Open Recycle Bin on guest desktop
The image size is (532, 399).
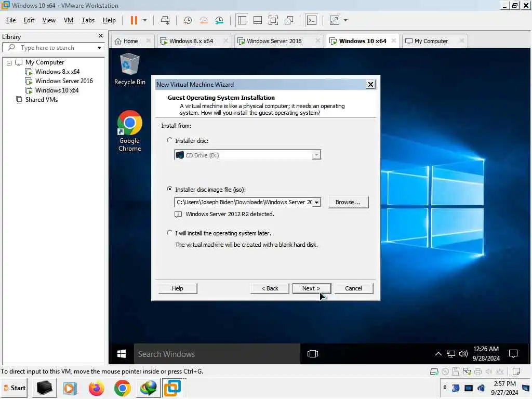129,69
